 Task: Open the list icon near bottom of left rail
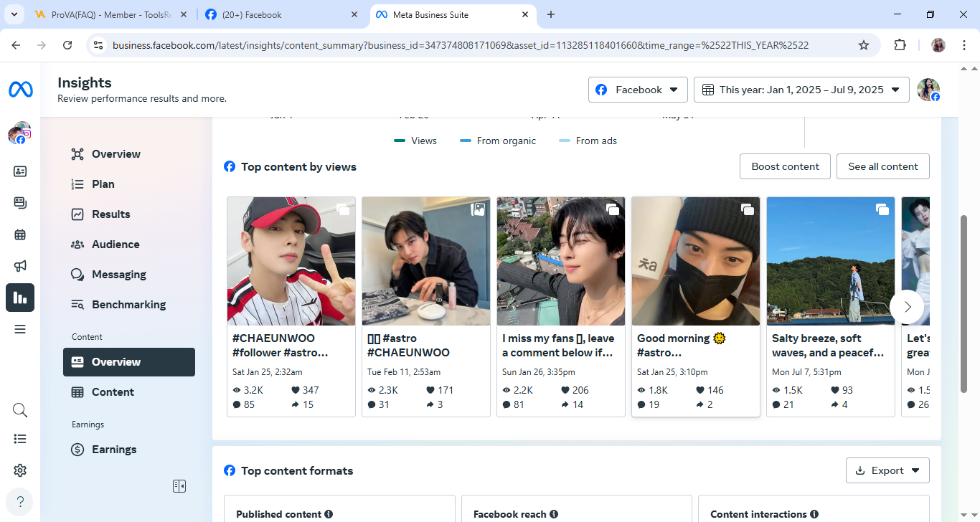[x=20, y=439]
